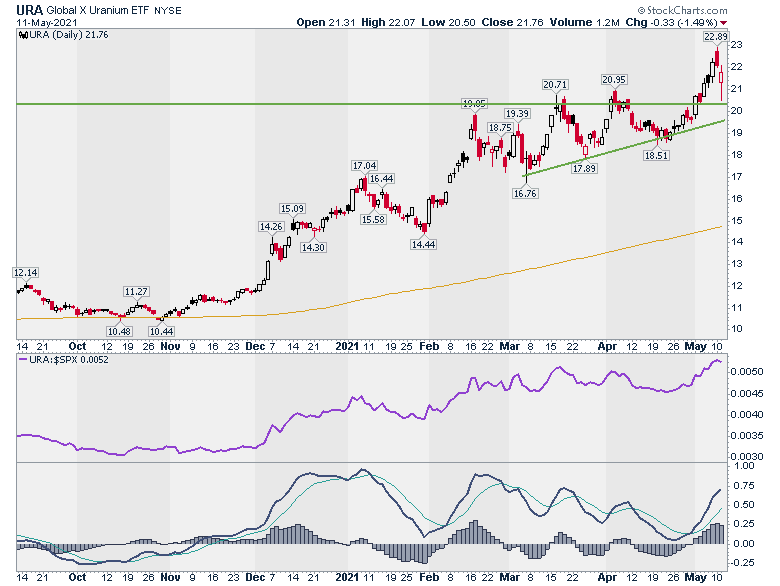Click the 10.48 low price label

[x=119, y=331]
